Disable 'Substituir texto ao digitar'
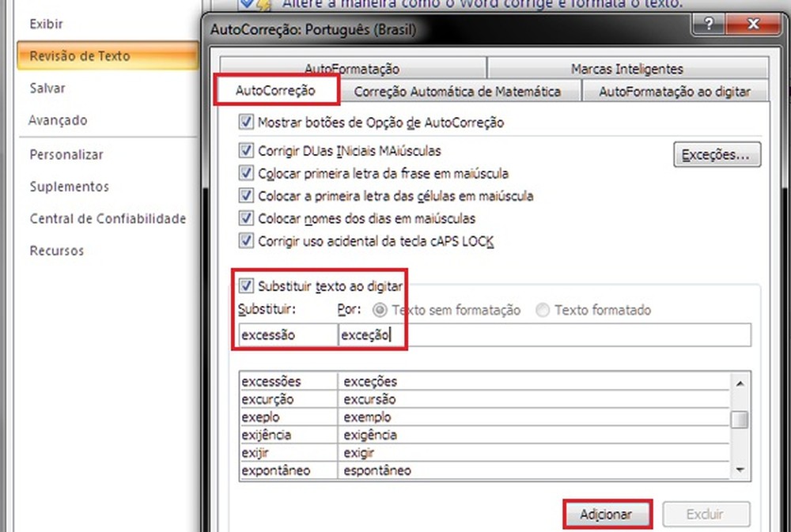791x532 pixels. point(248,286)
